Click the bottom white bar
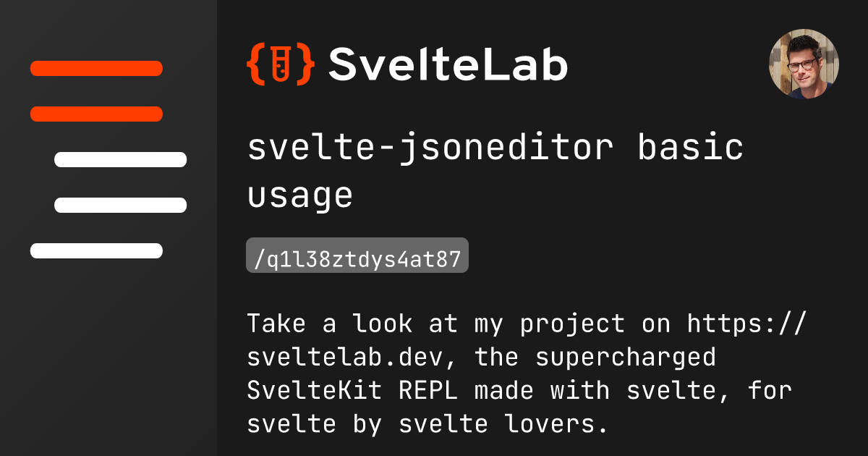Screen dimensions: 868x456 (96, 250)
